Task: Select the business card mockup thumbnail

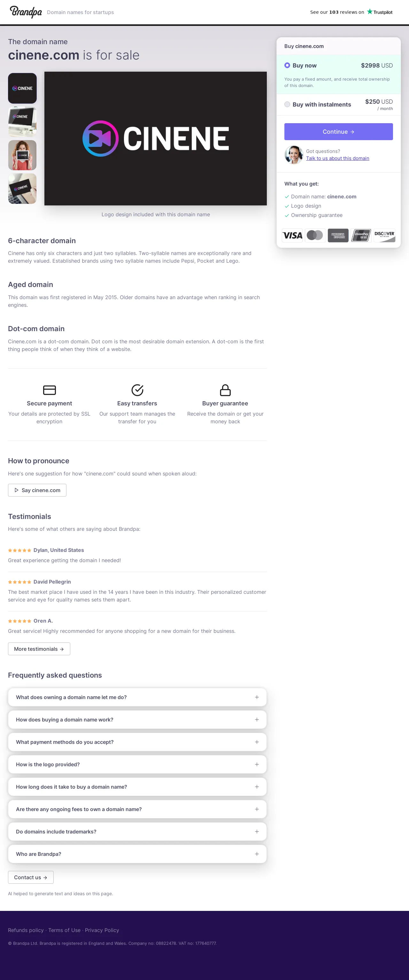Action: 22,189
